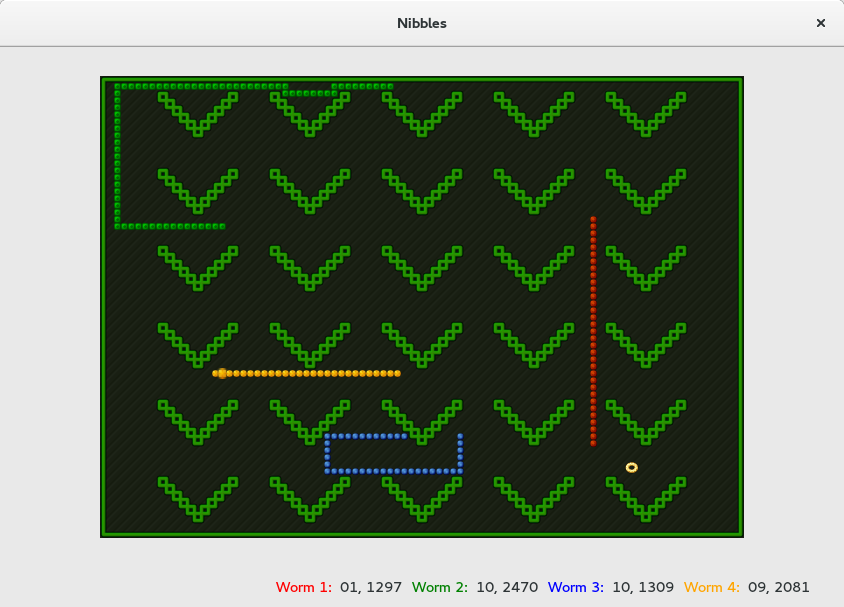Viewport: 844px width, 607px height.
Task: Click the blue worm's bottom segment
Action: click(393, 471)
